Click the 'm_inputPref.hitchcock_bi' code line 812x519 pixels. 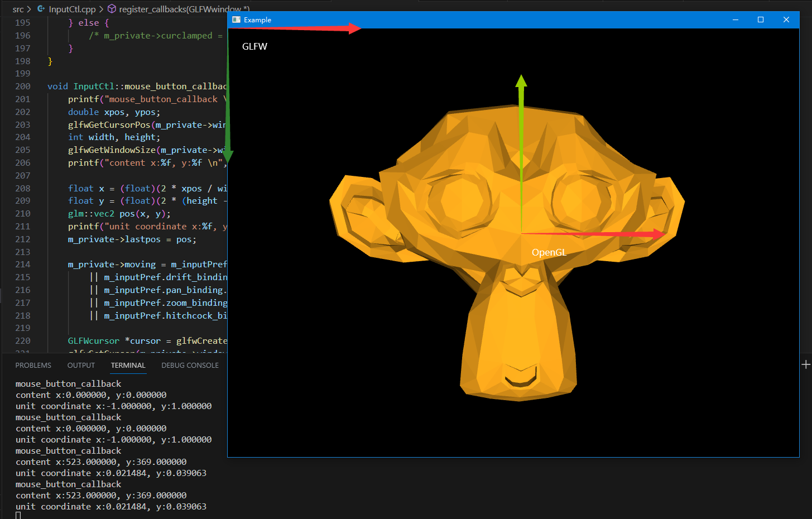point(158,316)
